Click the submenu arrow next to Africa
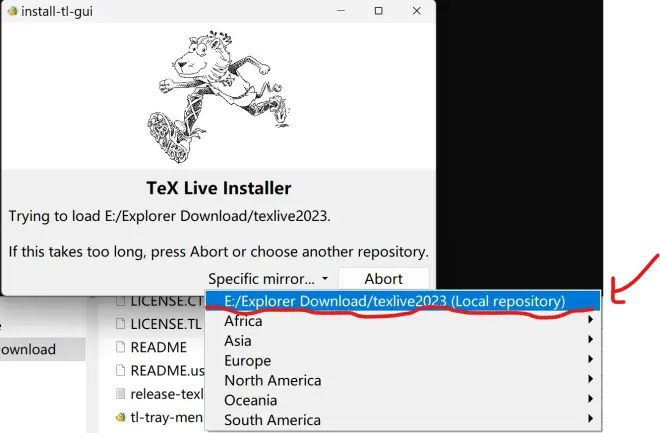The width and height of the screenshot is (660, 433). tap(591, 320)
